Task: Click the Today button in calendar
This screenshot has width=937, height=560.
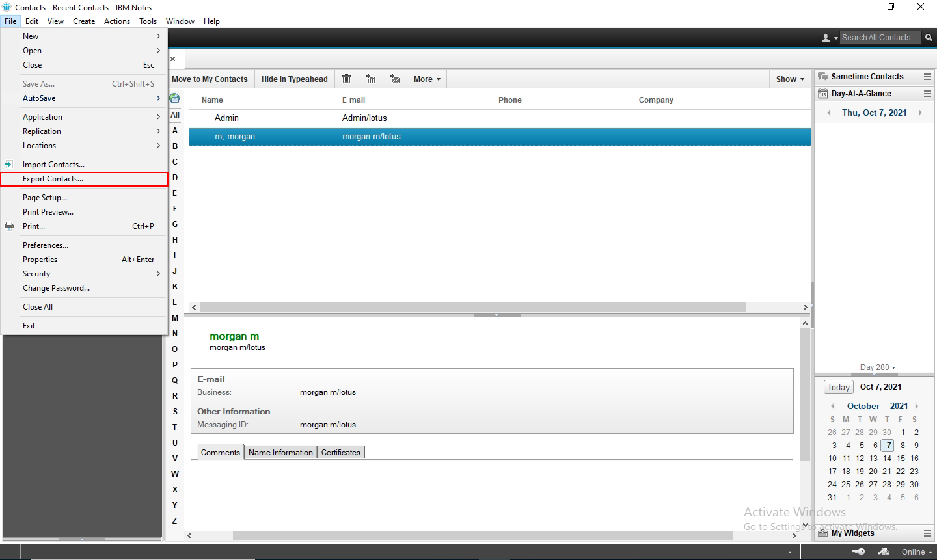Action: [839, 387]
